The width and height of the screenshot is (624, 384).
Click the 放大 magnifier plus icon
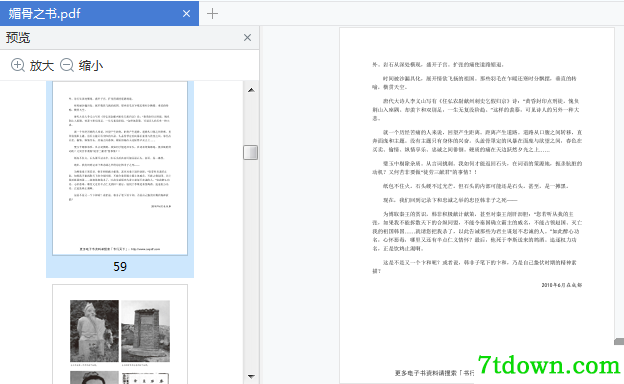click(18, 65)
